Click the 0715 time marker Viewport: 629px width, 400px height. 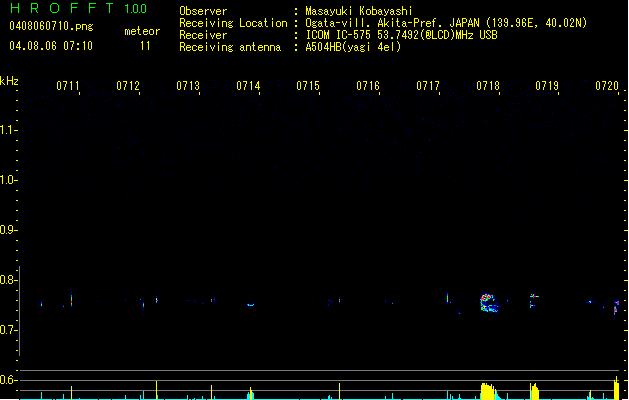(308, 86)
